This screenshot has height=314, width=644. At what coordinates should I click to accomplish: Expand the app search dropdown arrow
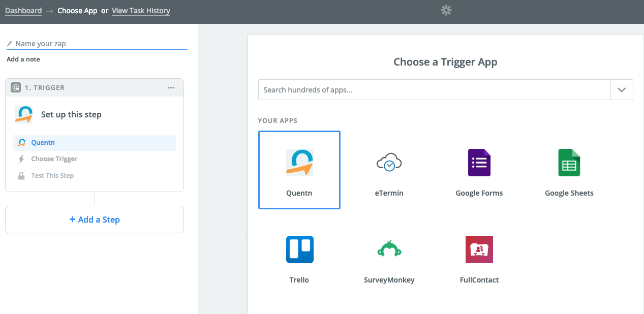pyautogui.click(x=622, y=90)
